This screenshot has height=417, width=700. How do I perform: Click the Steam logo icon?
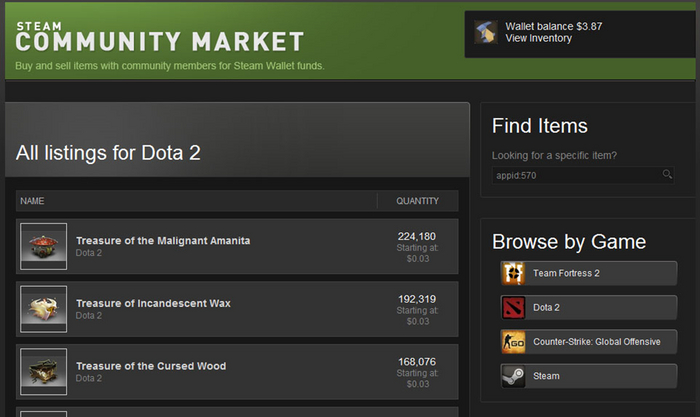pyautogui.click(x=514, y=376)
